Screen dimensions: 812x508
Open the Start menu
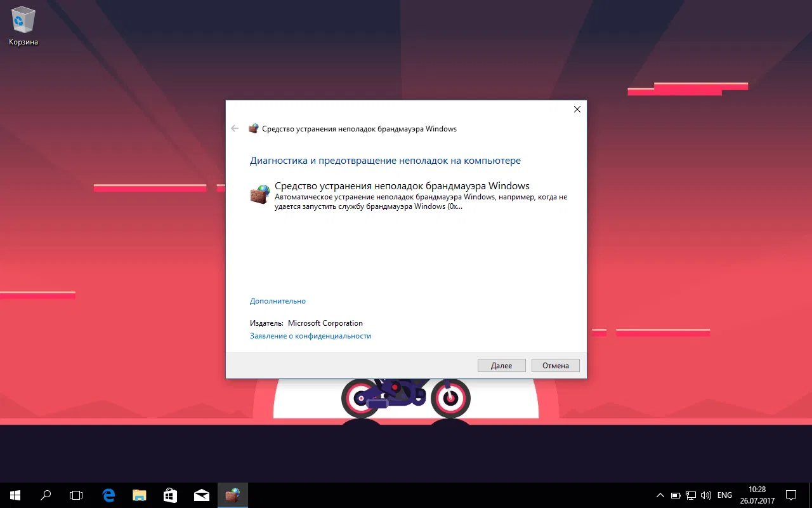click(x=14, y=495)
